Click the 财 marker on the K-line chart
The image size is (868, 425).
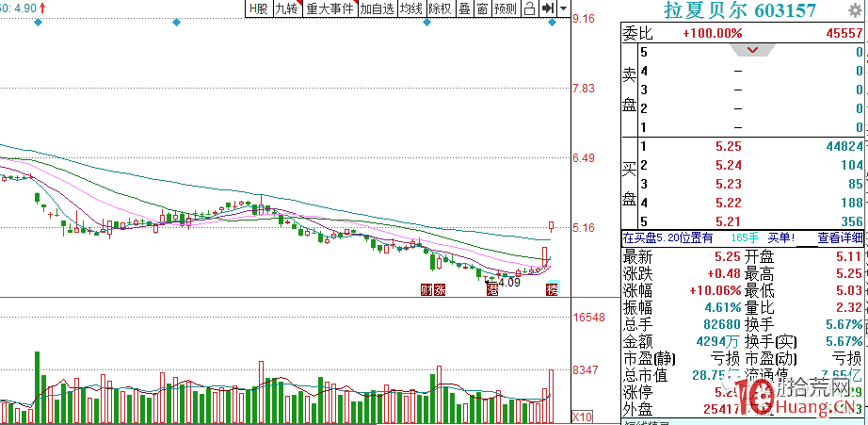click(x=426, y=290)
